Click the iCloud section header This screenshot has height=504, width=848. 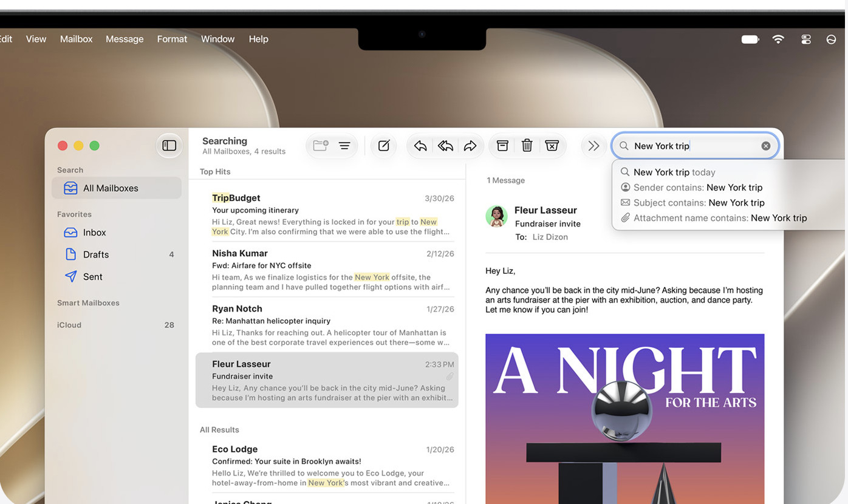(x=69, y=325)
